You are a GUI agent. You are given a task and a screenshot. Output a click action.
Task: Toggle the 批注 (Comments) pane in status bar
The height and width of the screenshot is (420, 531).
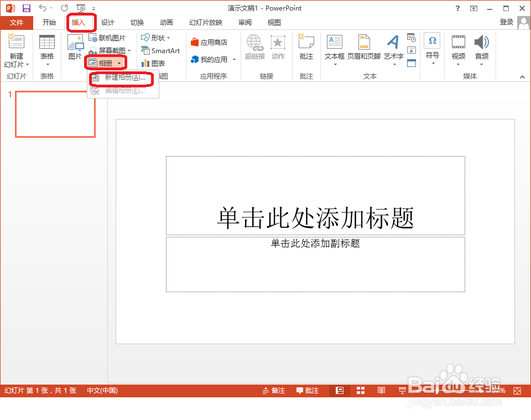click(x=308, y=391)
